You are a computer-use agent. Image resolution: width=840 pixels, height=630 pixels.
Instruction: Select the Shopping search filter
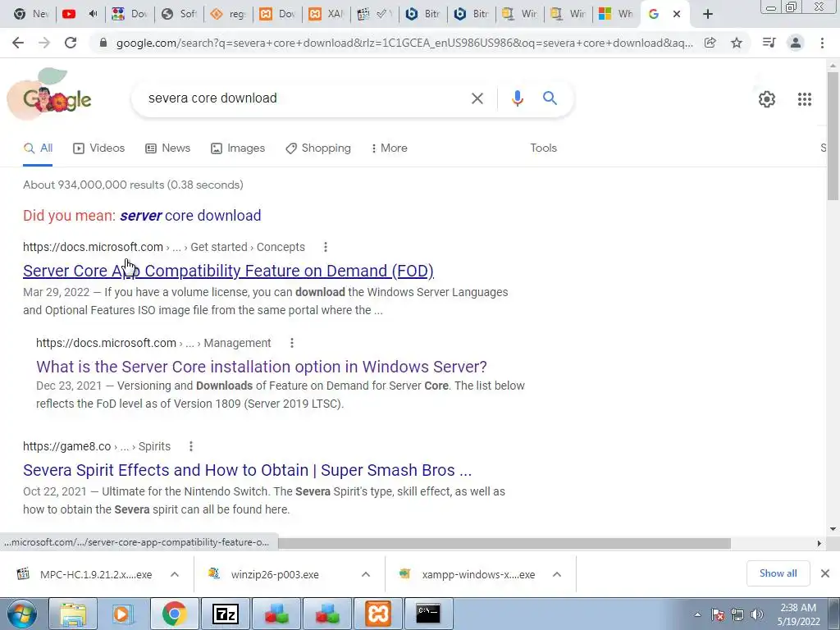318,148
